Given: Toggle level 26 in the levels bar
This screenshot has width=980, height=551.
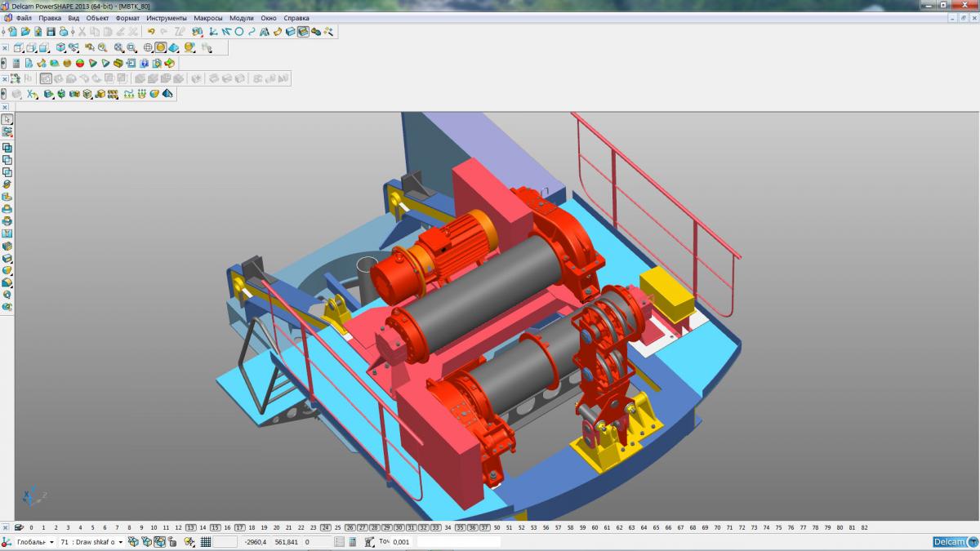Looking at the screenshot, I should 350,528.
